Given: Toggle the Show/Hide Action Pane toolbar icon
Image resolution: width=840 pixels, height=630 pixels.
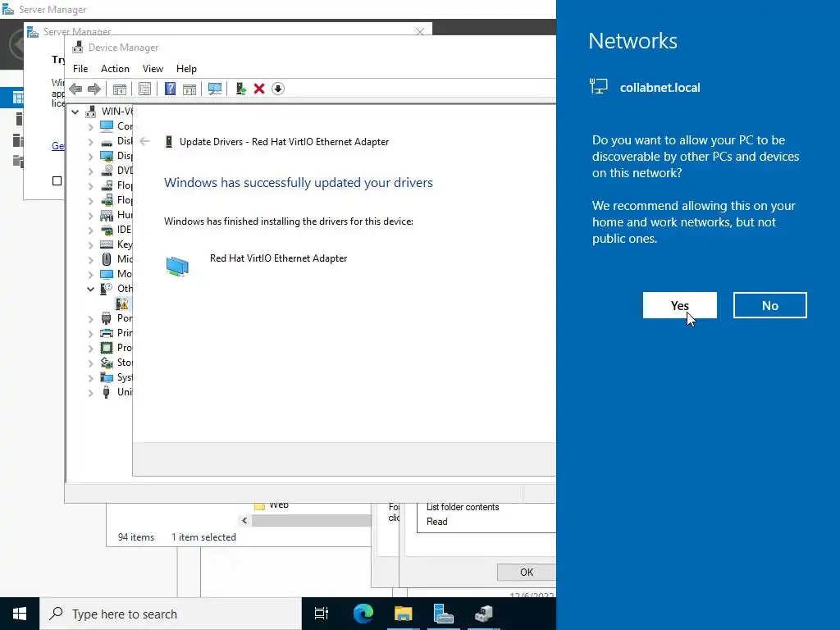Looking at the screenshot, I should coord(189,89).
